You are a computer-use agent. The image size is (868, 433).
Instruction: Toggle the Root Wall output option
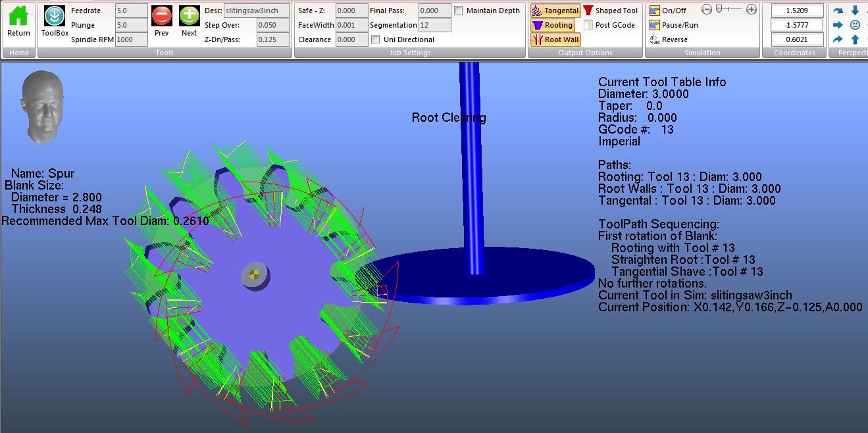[x=555, y=39]
